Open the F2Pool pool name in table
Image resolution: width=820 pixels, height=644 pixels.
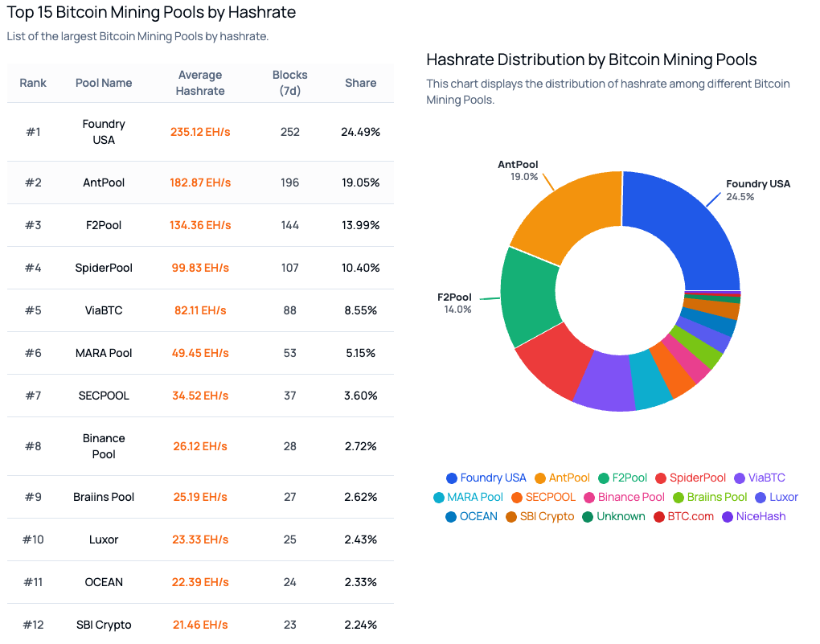(x=104, y=225)
